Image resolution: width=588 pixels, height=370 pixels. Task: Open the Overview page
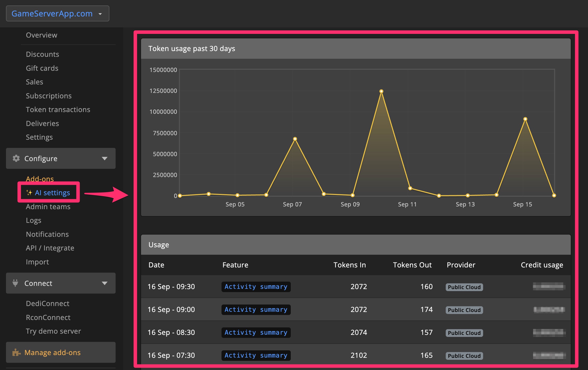click(42, 35)
